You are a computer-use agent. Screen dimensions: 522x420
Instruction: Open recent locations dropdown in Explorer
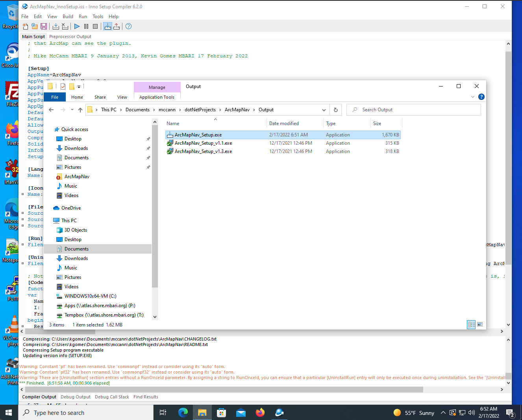[x=72, y=110]
